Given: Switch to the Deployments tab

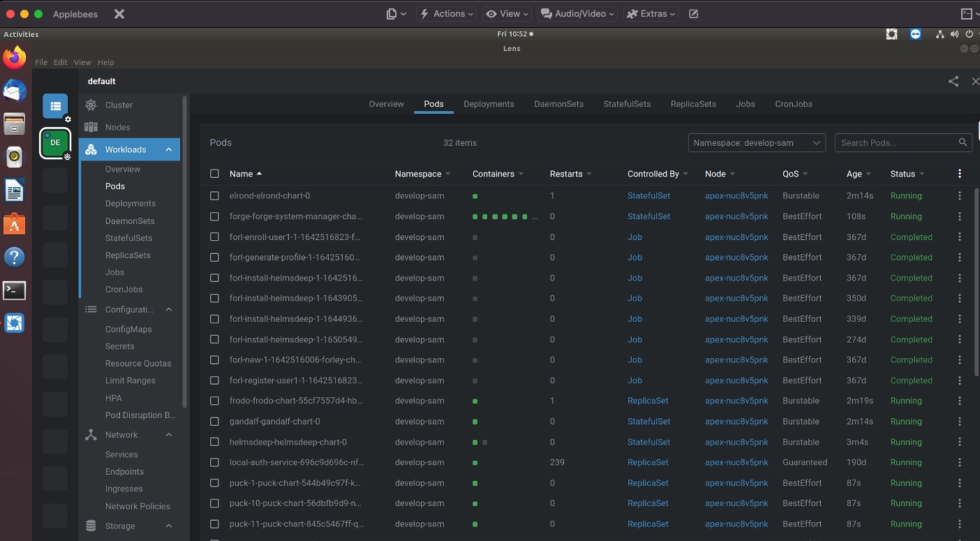Looking at the screenshot, I should click(489, 104).
